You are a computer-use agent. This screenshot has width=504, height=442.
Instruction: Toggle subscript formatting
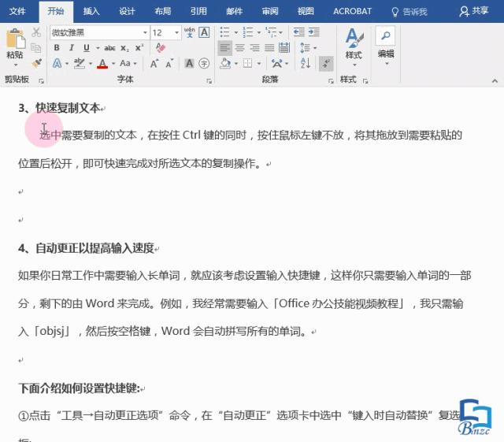[124, 48]
